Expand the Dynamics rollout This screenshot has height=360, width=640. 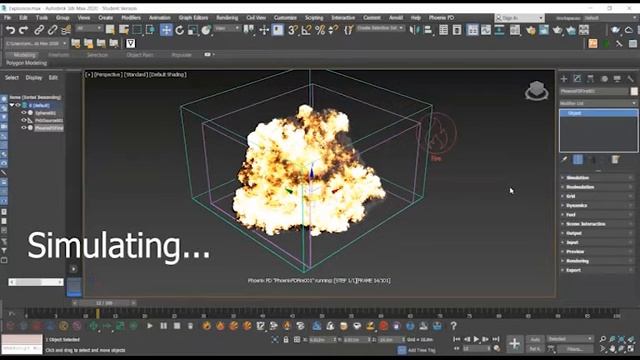[598, 206]
